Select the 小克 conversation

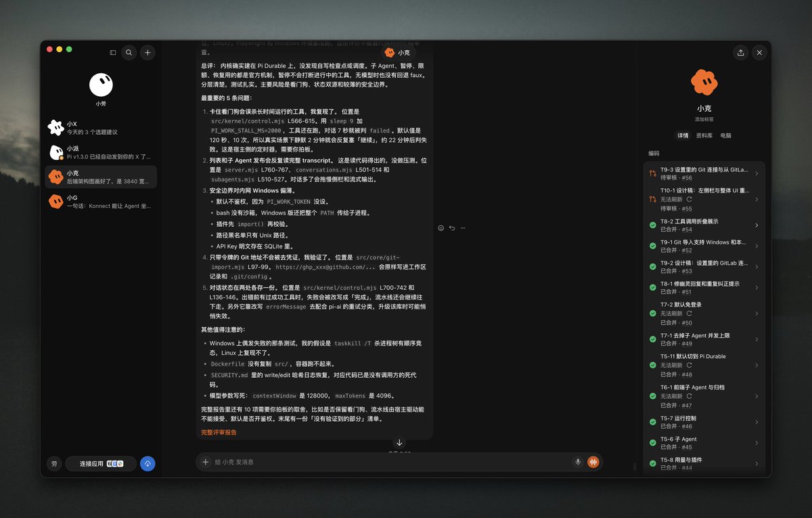101,177
